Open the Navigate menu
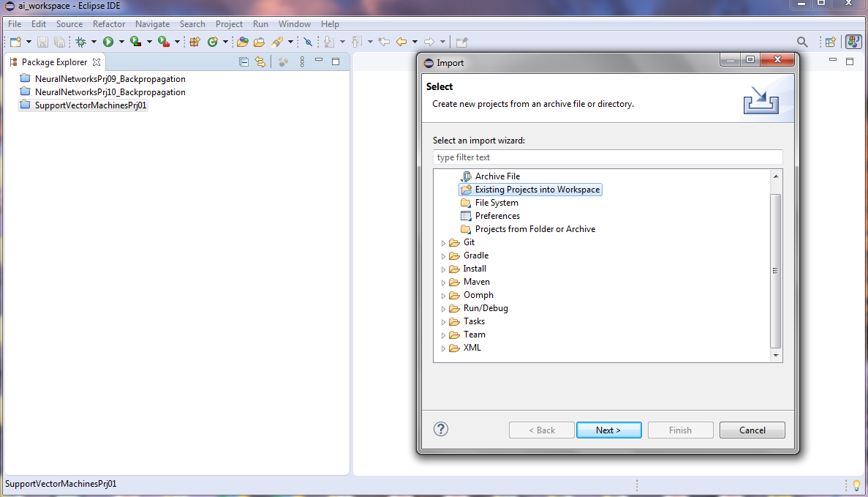This screenshot has width=868, height=497. tap(152, 24)
